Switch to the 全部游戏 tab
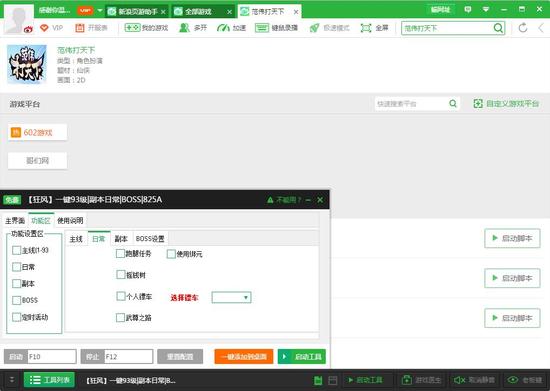The image size is (550, 391). pos(203,12)
